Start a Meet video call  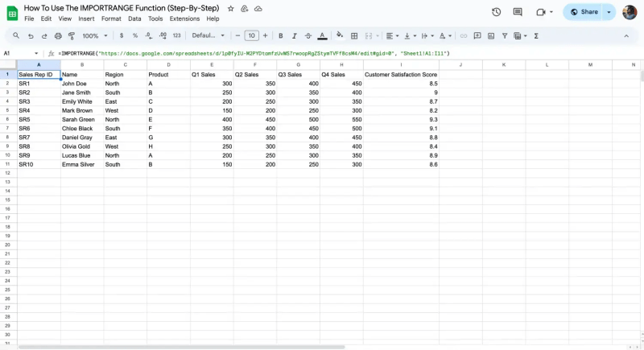541,12
